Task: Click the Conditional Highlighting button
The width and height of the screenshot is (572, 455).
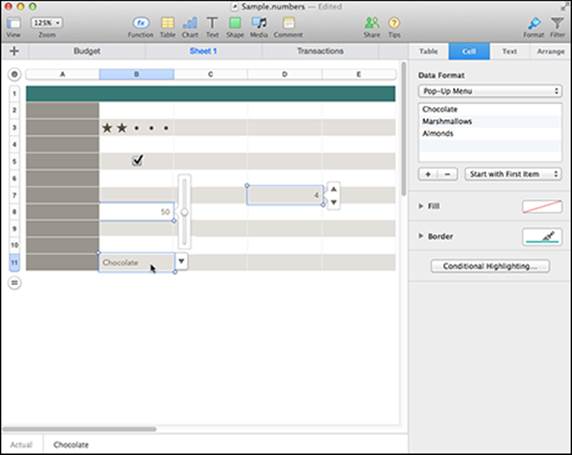Action: [x=490, y=266]
